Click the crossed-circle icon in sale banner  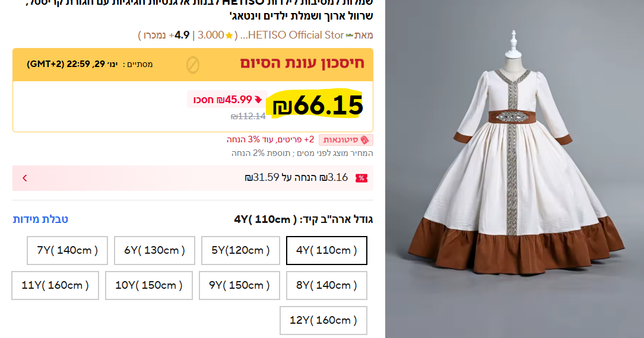[x=193, y=65]
